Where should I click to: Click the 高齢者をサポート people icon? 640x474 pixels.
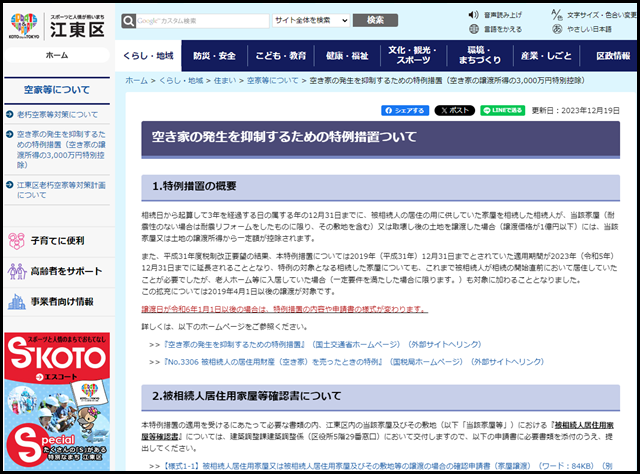pos(17,271)
